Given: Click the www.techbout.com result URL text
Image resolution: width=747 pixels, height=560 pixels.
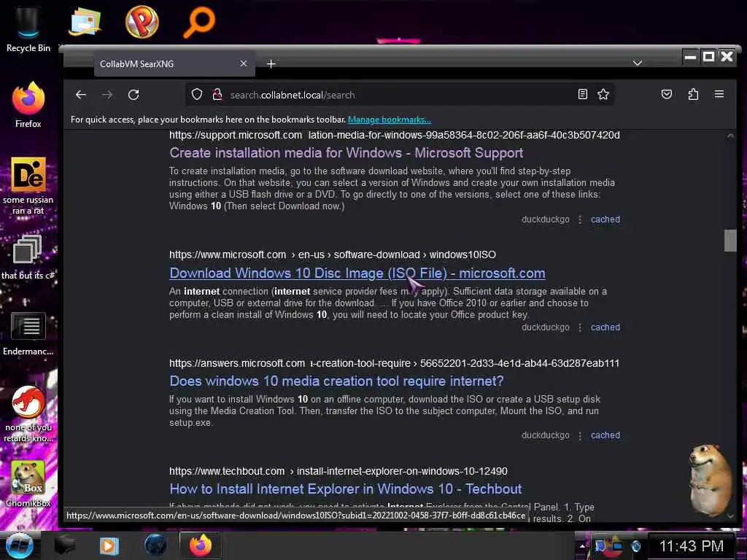Looking at the screenshot, I should [x=338, y=472].
